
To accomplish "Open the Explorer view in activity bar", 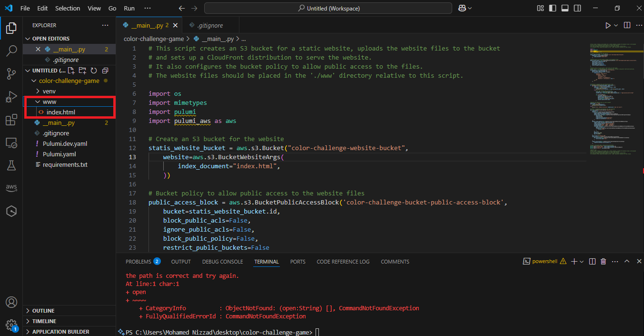I will [x=11, y=28].
